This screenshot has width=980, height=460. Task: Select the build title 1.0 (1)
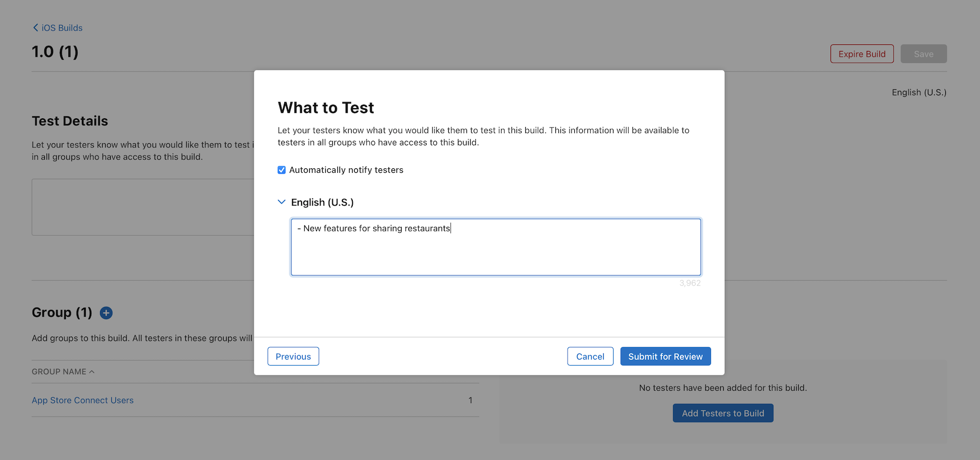pyautogui.click(x=55, y=52)
